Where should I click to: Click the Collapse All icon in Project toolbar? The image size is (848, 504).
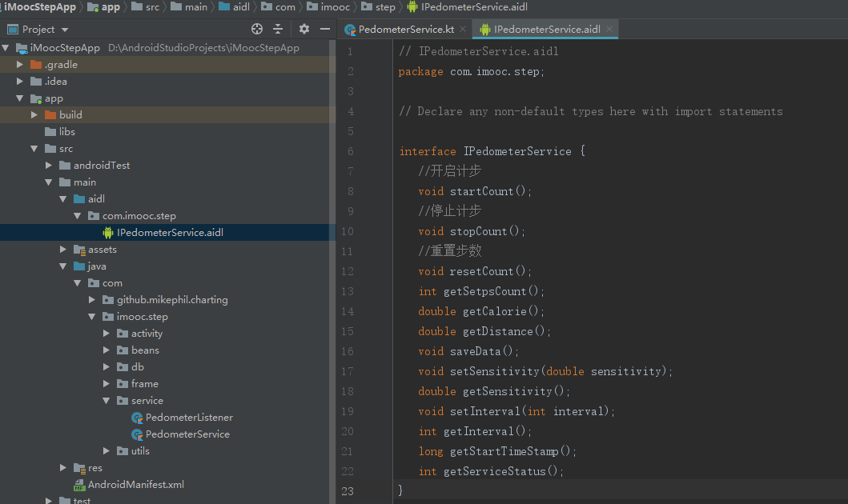click(277, 28)
